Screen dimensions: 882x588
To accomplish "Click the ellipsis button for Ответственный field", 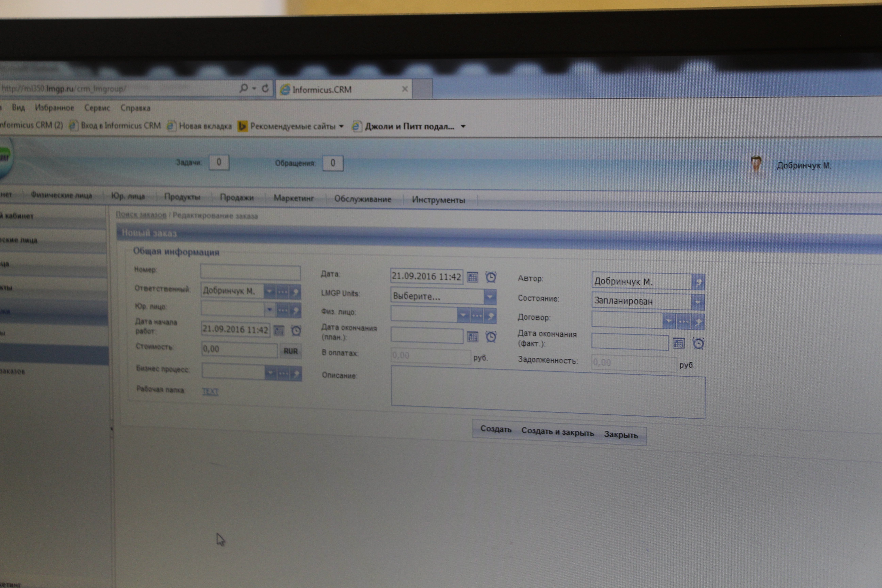I will [283, 292].
